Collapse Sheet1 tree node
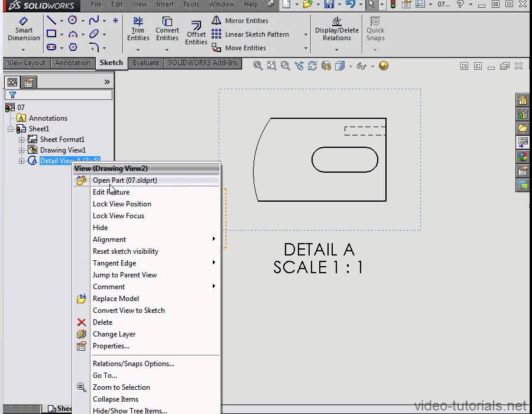 click(10, 129)
